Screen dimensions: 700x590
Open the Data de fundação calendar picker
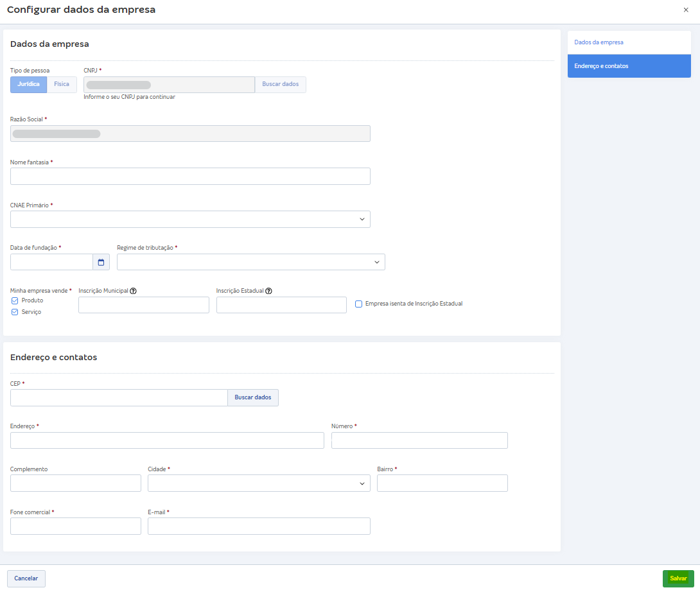[101, 262]
